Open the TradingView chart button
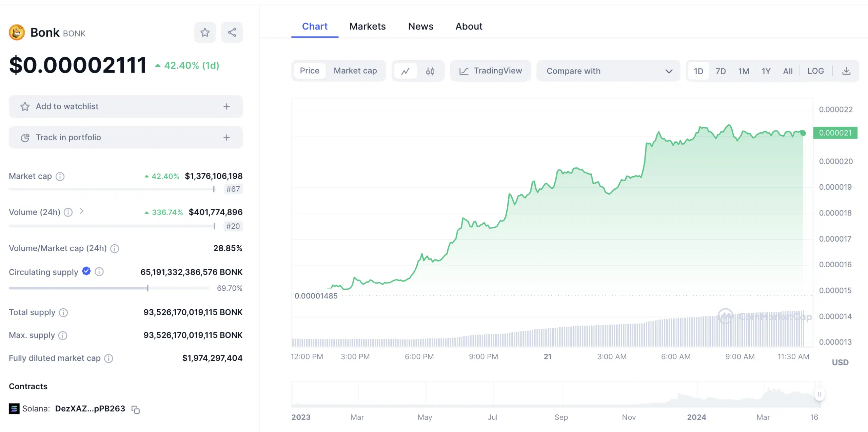 (x=490, y=71)
